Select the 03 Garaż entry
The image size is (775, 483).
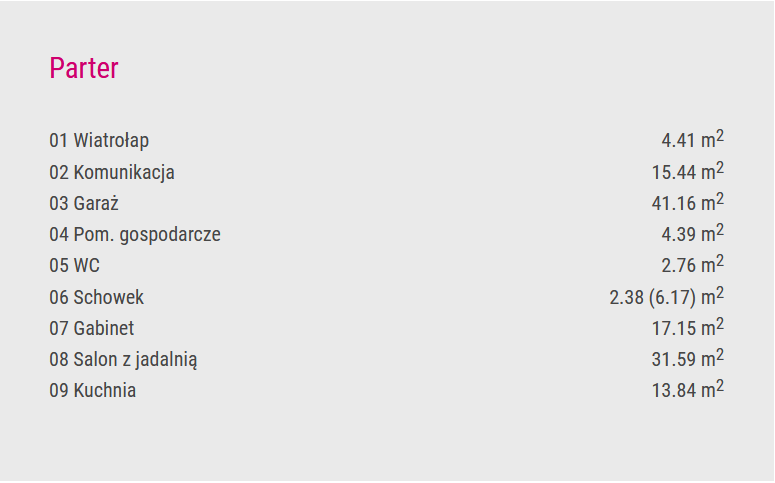click(x=84, y=203)
